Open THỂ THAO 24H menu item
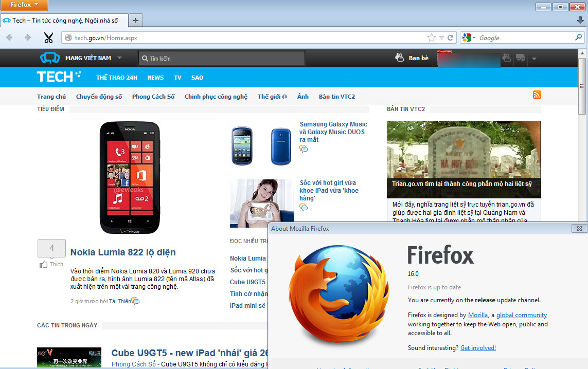Screen dimensions: 588x369 [x=117, y=78]
